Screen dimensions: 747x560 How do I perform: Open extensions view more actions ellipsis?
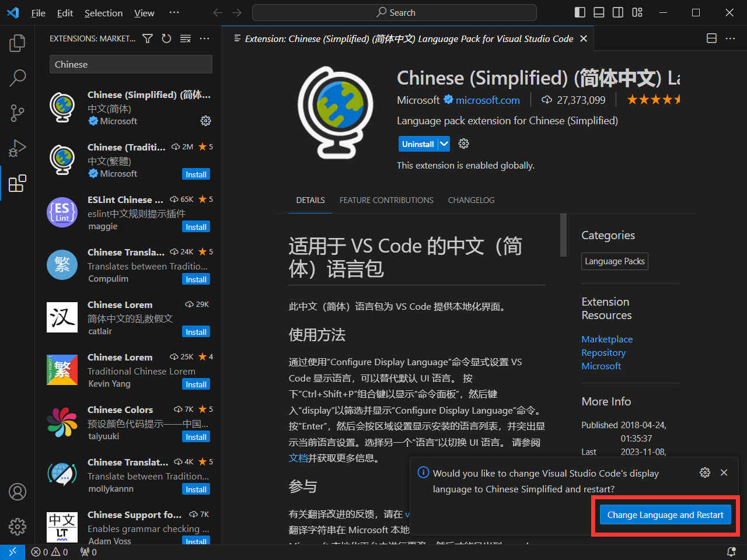coord(204,38)
